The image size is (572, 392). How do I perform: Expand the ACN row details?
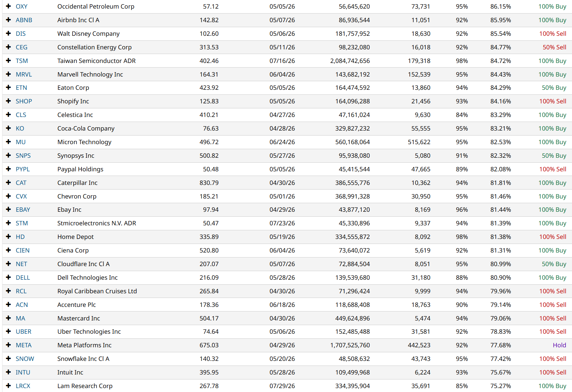pos(9,305)
